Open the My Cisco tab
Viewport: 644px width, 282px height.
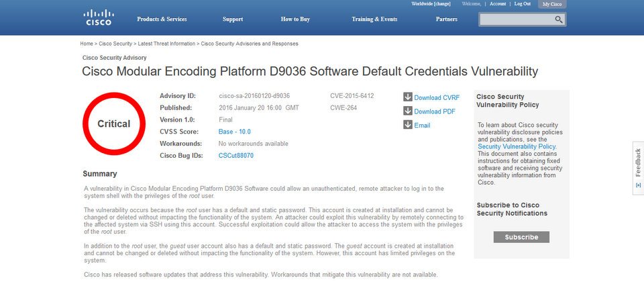552,4
